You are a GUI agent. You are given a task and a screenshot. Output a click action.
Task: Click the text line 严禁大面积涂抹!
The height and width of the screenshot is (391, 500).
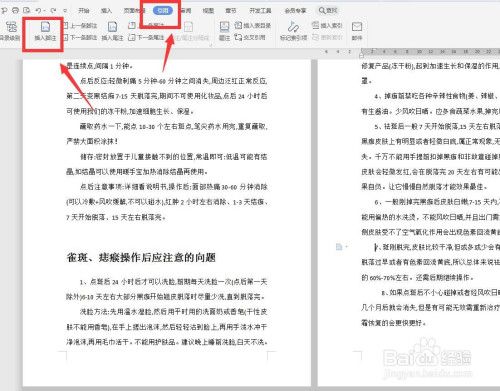pos(92,141)
